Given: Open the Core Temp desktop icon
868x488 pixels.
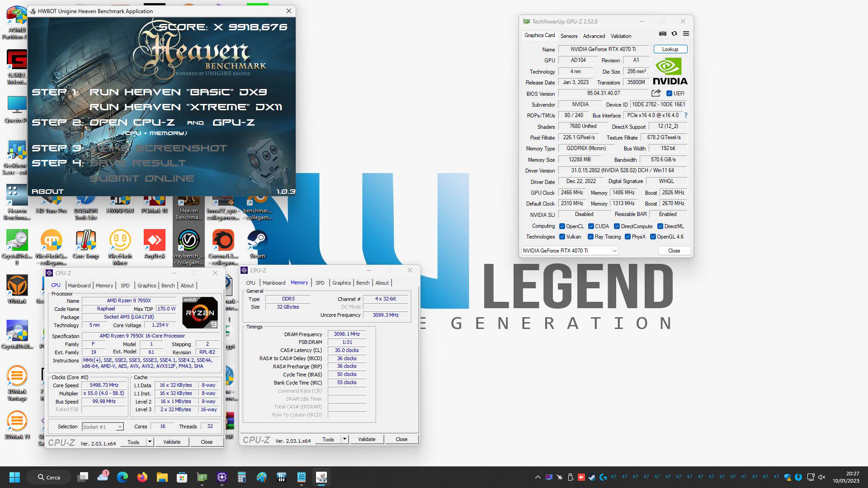Looking at the screenshot, I should click(86, 244).
